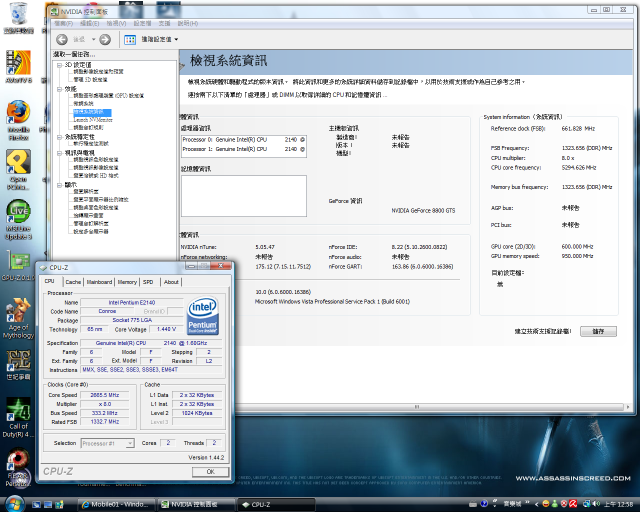Click the OK button in CPU-Z

(211, 472)
